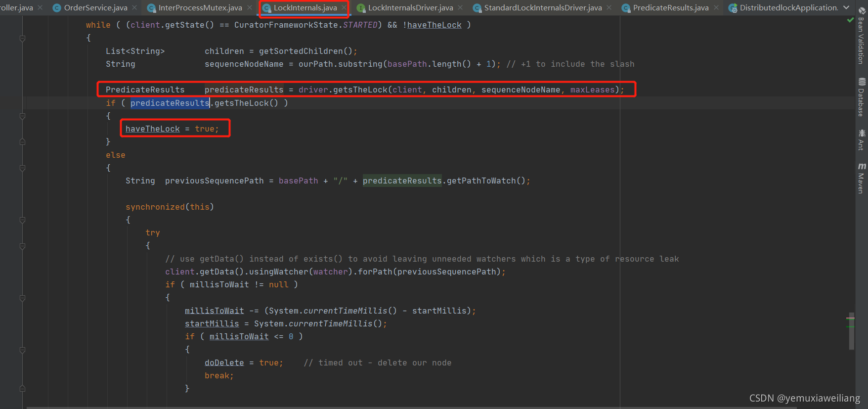Click the 'startMillis = System.currentTimeMillis()' line
The image size is (868, 409).
286,323
